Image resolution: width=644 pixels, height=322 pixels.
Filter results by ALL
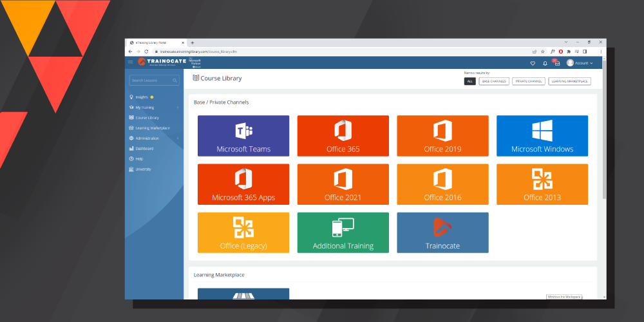tap(470, 81)
